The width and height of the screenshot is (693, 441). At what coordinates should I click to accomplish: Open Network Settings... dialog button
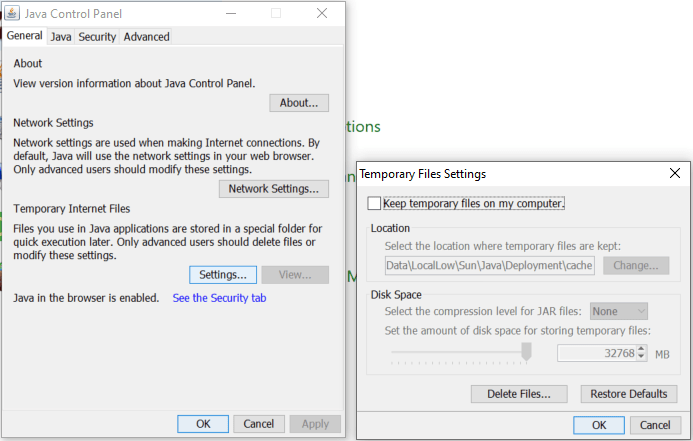coord(274,189)
